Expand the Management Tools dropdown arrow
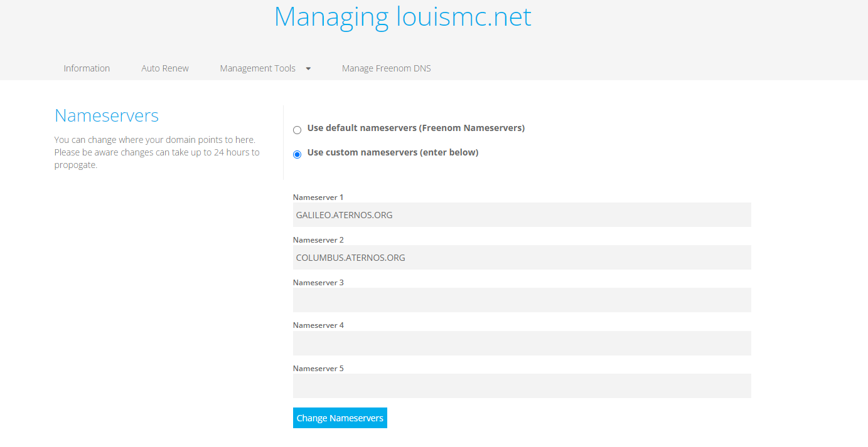This screenshot has height=447, width=868. tap(308, 69)
